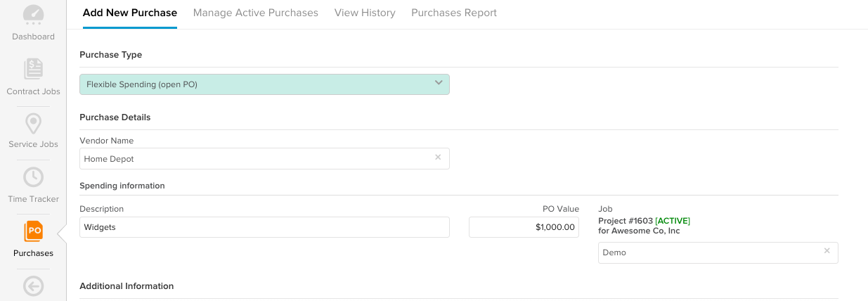
Task: Switch to Manage Active Purchases tab
Action: click(x=256, y=13)
